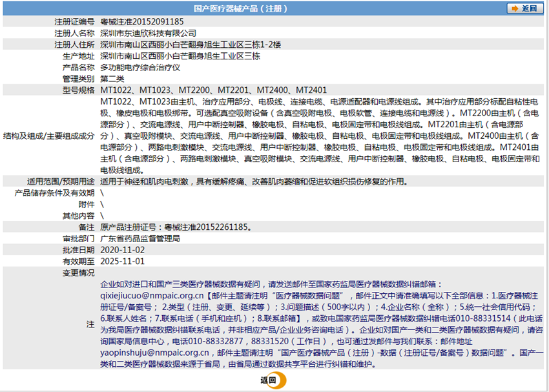The height and width of the screenshot is (392, 549).
Task: Click the page title 国产医疗器械产品（注册）
Action: tap(242, 9)
